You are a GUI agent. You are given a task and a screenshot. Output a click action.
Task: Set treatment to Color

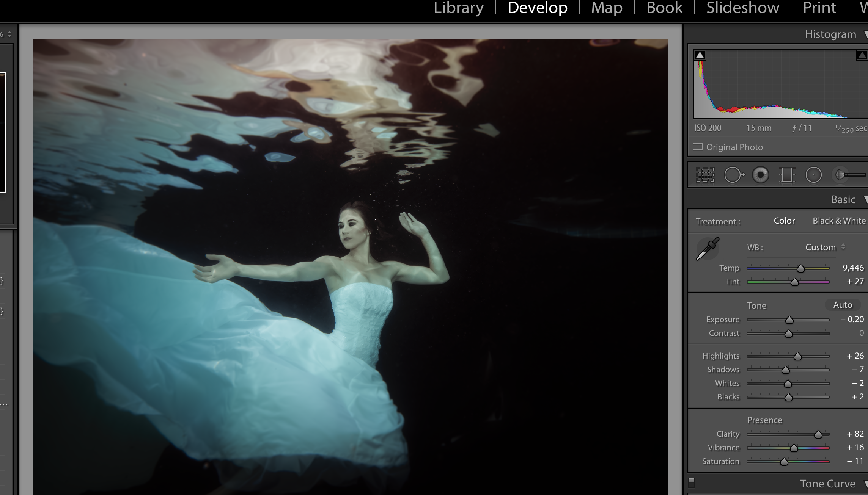(x=784, y=221)
